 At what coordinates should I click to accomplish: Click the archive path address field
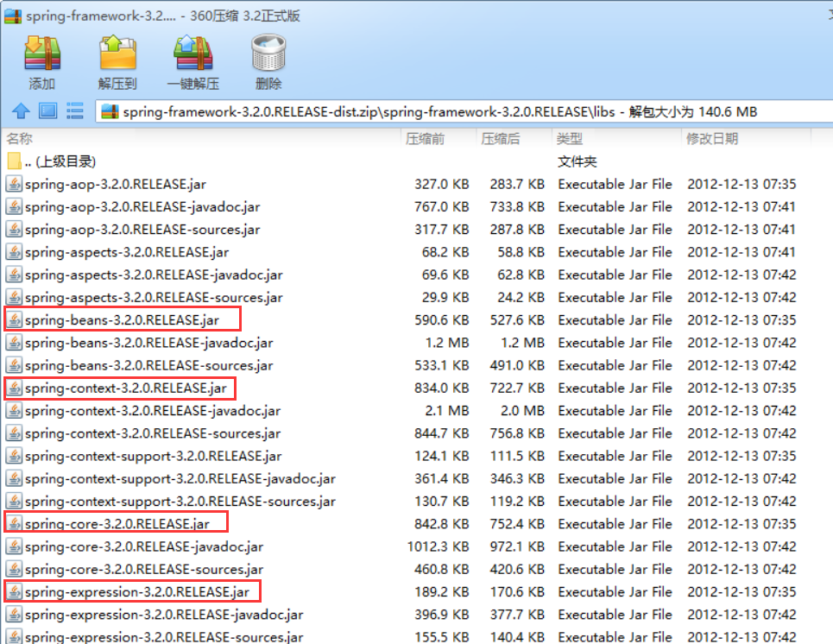pos(464,111)
